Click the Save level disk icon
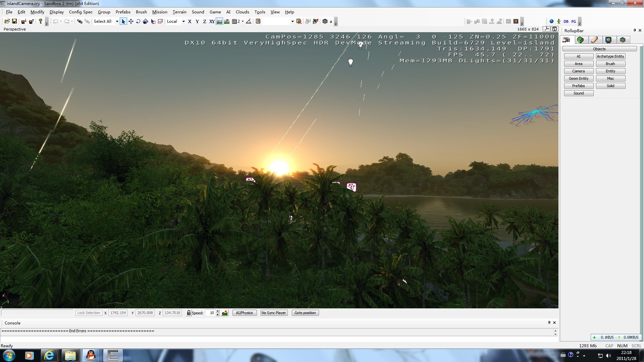Image resolution: width=644 pixels, height=362 pixels. 14,21
